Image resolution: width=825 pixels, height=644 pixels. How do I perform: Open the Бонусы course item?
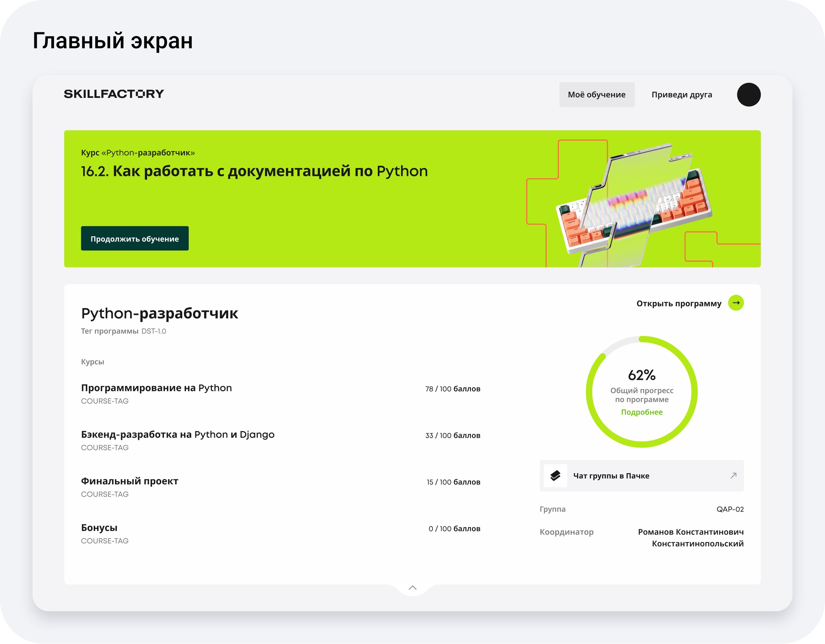click(99, 527)
